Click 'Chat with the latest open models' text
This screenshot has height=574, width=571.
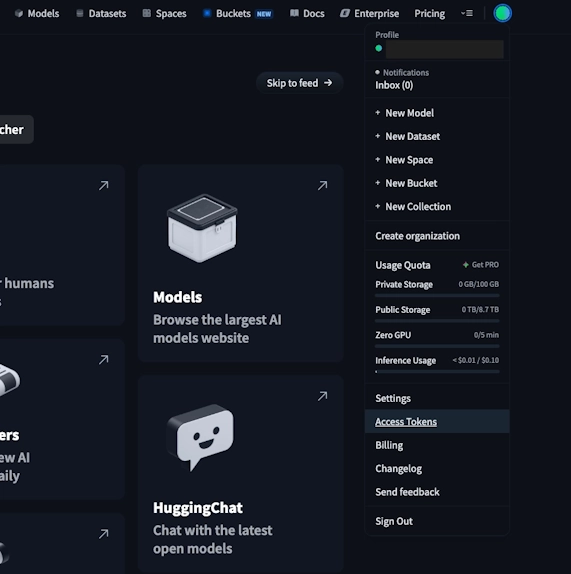213,539
